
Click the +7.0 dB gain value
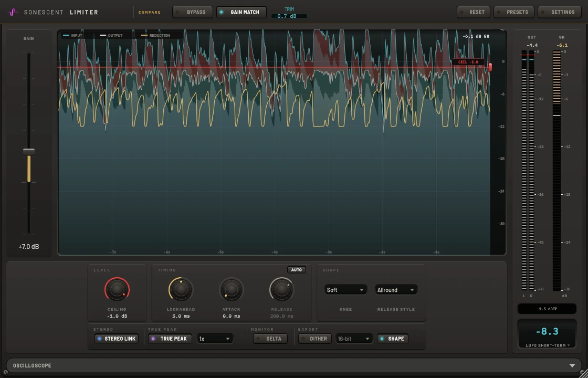point(29,247)
